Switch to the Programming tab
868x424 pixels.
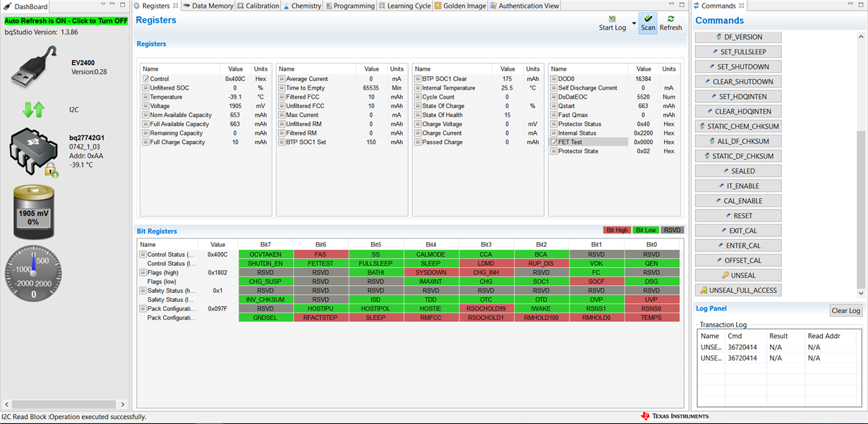350,6
